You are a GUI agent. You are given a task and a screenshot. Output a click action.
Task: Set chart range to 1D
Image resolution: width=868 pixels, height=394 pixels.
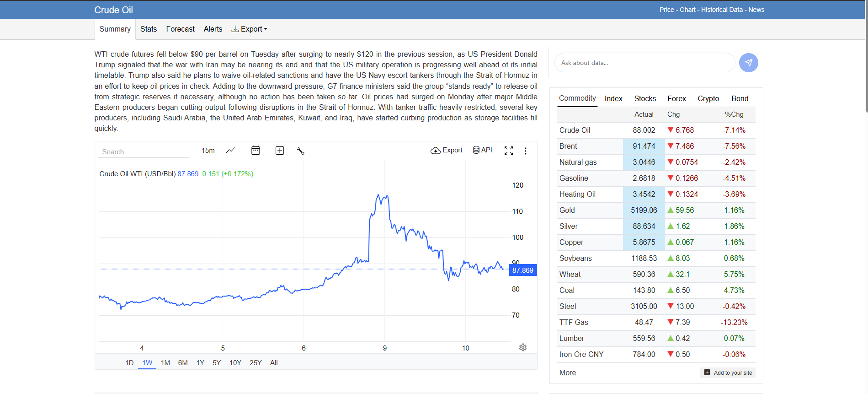point(129,363)
